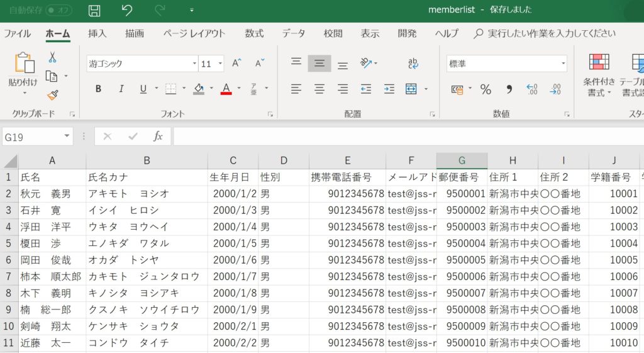
Task: Click the Increase Decimal icon
Action: [532, 89]
